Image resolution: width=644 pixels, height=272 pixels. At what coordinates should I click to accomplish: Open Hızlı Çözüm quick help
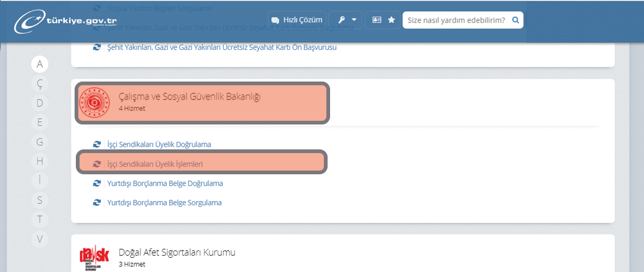(297, 20)
